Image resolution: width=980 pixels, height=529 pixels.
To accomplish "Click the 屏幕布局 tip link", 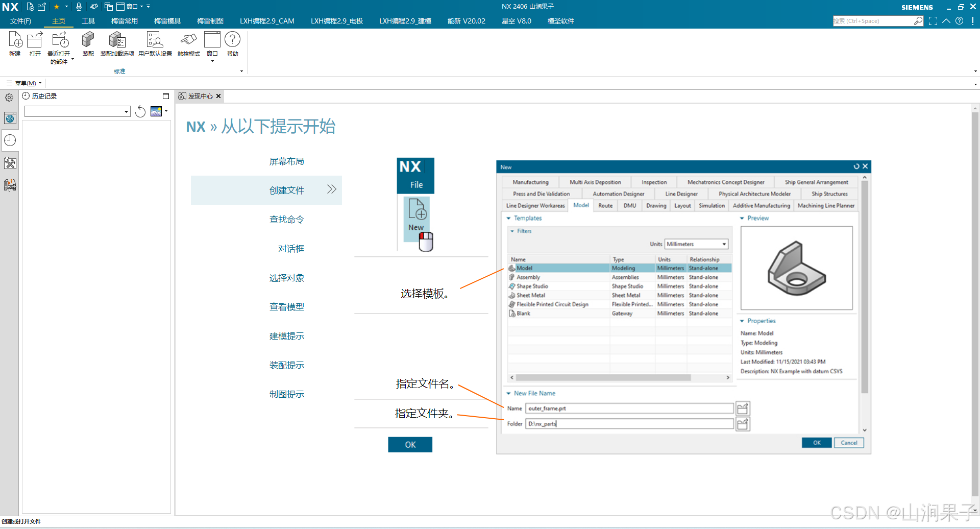I will pos(287,161).
